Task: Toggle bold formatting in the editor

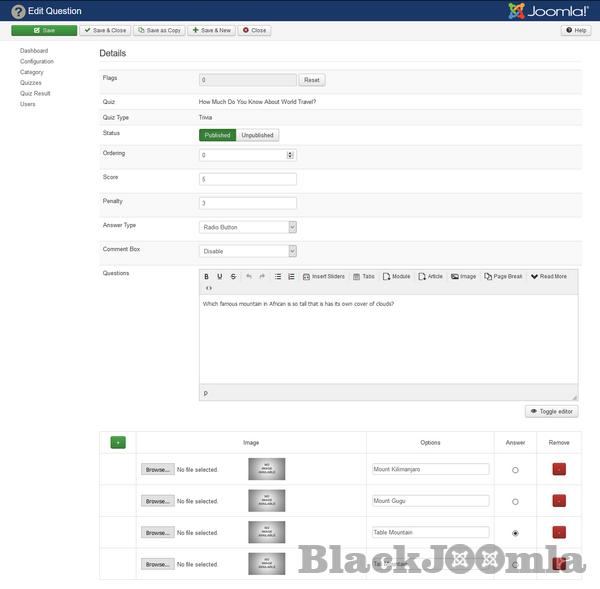Action: click(x=207, y=276)
